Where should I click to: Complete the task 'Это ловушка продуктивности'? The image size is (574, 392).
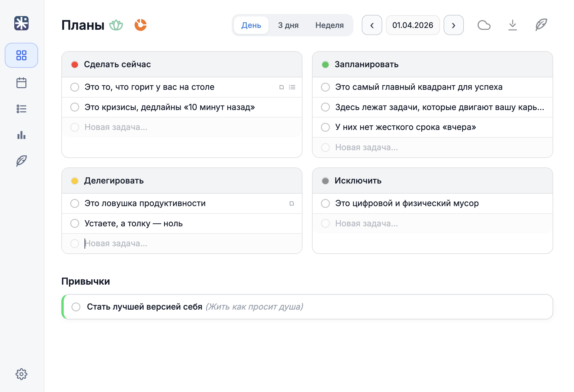coord(75,203)
